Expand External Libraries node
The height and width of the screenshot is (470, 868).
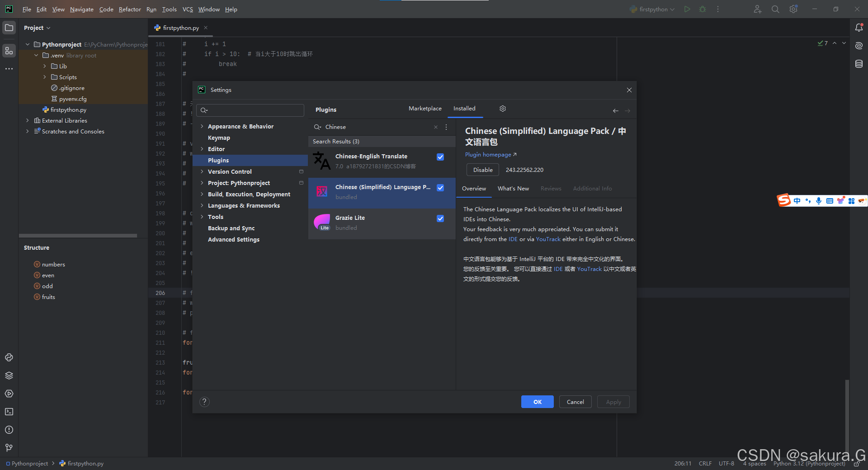coord(28,120)
